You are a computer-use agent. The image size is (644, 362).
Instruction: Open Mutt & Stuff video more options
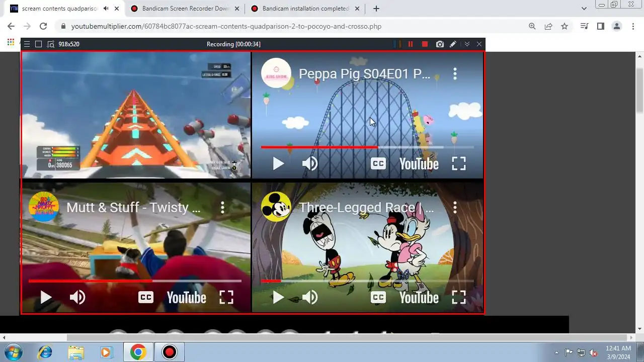point(222,207)
